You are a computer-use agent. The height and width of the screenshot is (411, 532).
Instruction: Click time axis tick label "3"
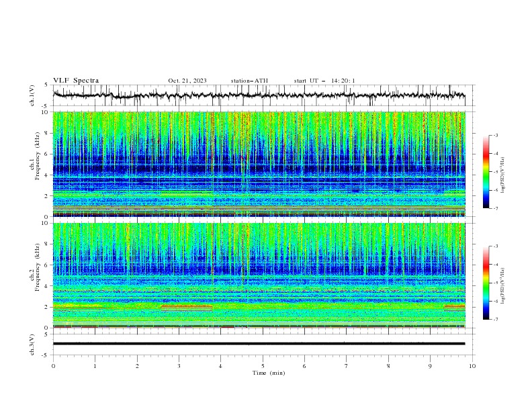(179, 366)
